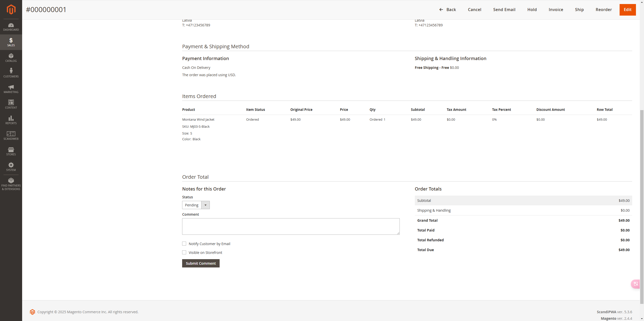Select the Ship action in header

(x=579, y=10)
